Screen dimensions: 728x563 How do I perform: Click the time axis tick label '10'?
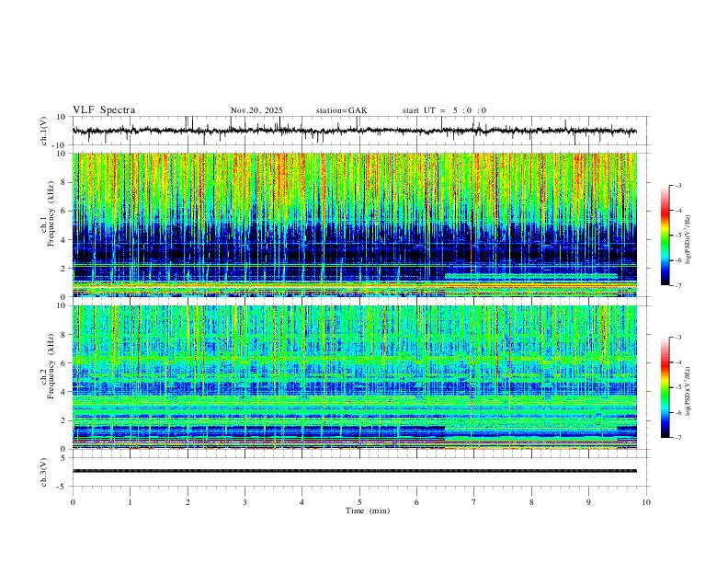(x=646, y=502)
